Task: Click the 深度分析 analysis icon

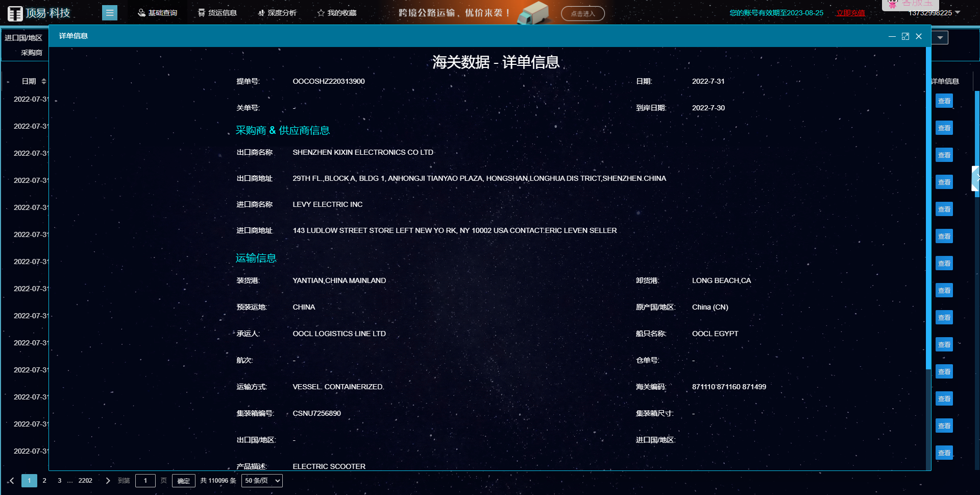Action: point(260,12)
